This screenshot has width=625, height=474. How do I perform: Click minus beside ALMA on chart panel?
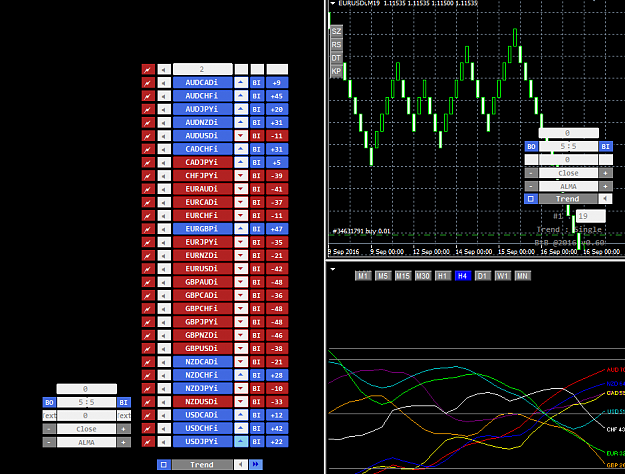point(531,186)
